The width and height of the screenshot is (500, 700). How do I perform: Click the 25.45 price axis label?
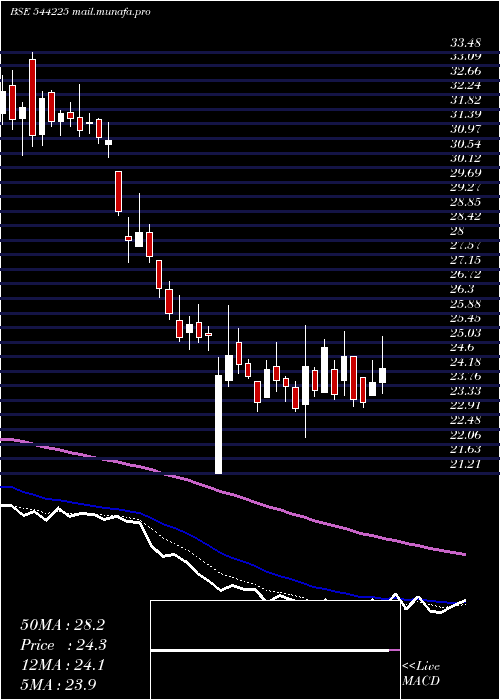pos(466,318)
